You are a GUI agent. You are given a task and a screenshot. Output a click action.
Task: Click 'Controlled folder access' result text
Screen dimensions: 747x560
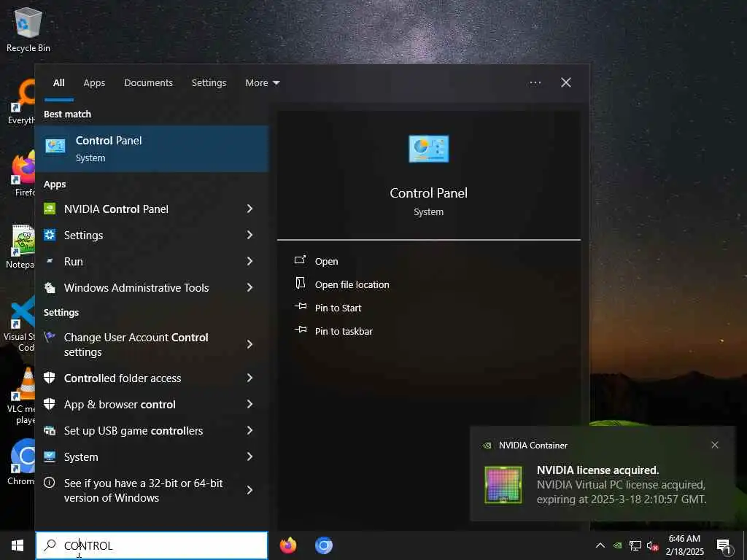click(123, 378)
